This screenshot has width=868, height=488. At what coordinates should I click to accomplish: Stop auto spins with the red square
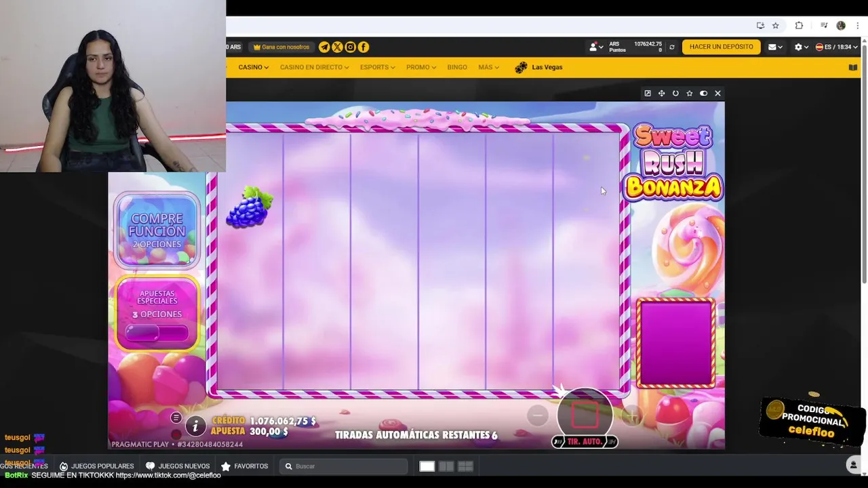585,415
